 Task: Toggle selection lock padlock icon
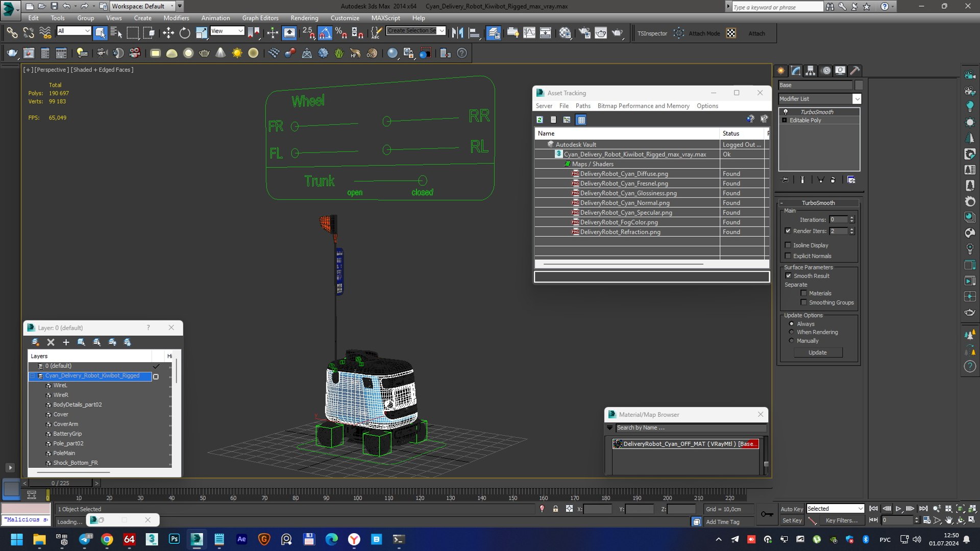click(555, 509)
